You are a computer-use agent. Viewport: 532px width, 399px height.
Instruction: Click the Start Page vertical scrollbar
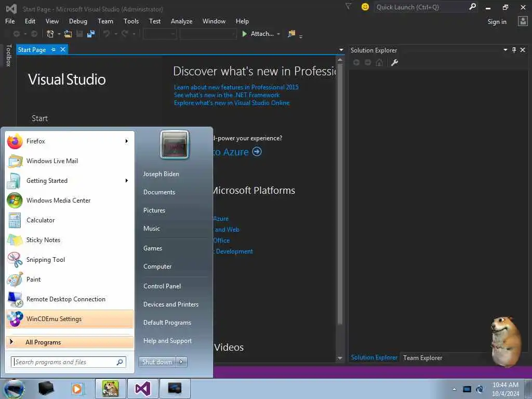click(x=340, y=193)
